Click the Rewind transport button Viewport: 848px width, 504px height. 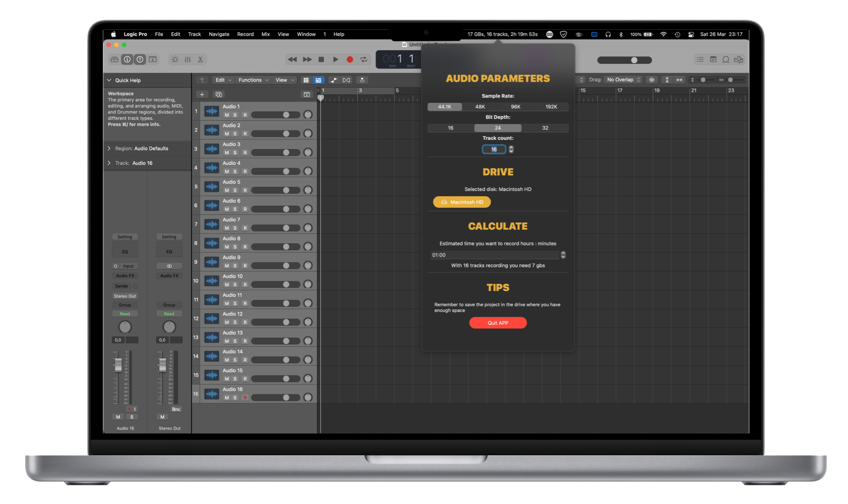(292, 60)
